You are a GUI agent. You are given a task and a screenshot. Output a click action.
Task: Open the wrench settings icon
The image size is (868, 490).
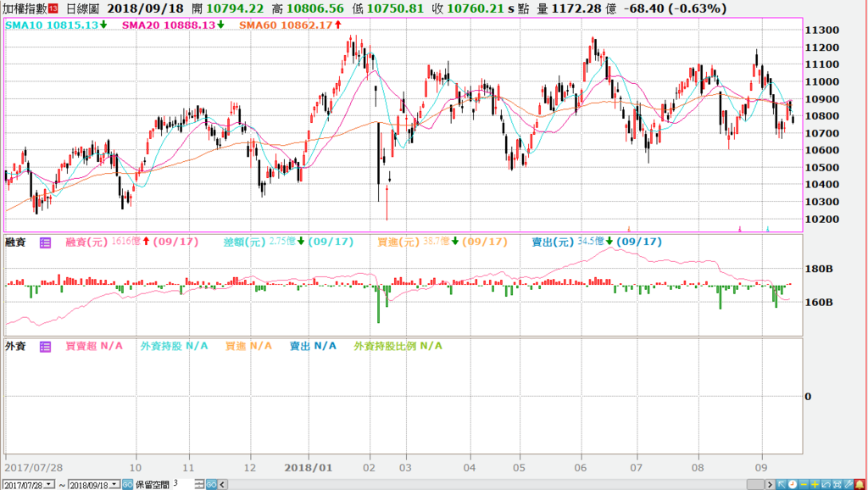click(x=848, y=484)
